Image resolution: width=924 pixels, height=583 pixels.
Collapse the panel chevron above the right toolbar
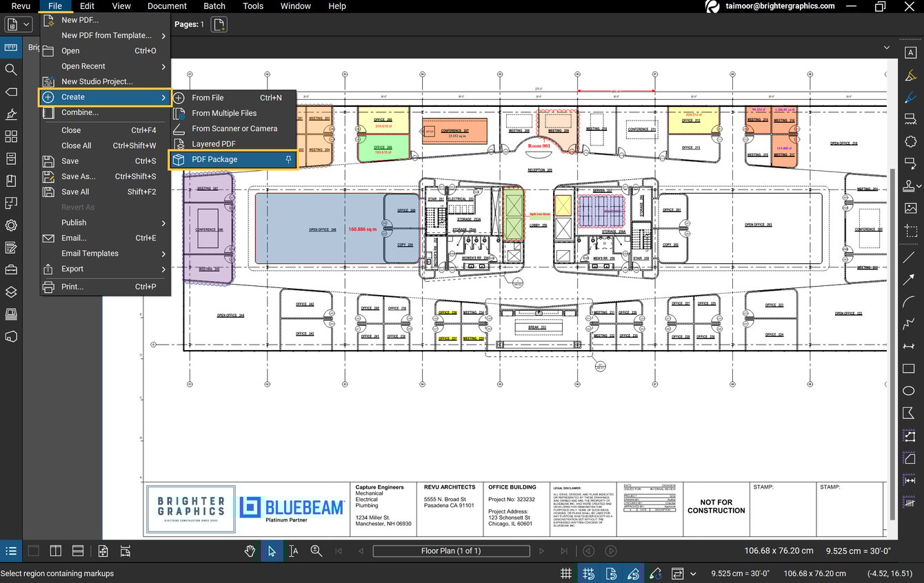coord(887,48)
